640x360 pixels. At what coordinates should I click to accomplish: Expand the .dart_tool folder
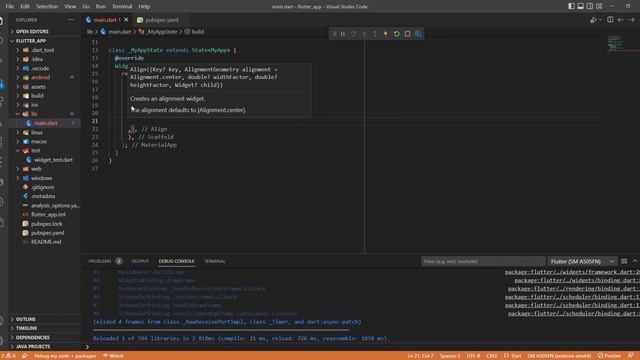[x=44, y=50]
